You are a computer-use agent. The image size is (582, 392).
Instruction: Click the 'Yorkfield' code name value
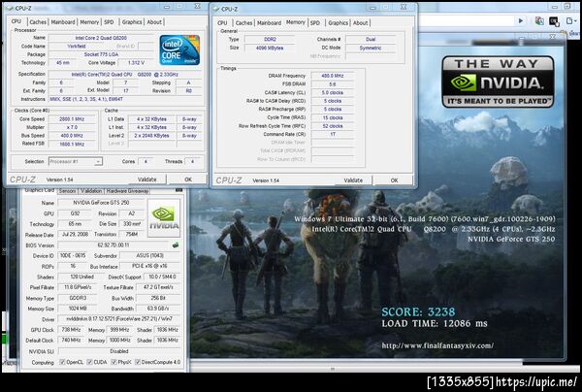77,46
